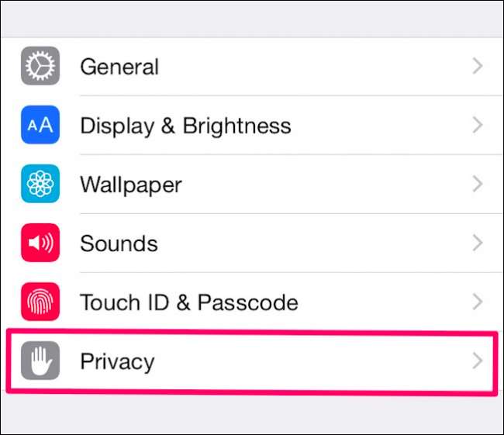The image size is (504, 435).
Task: Open Sounds by its text label
Action: [119, 243]
